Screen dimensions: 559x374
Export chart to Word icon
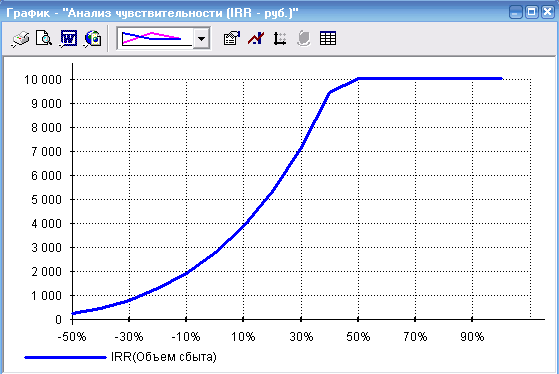68,39
